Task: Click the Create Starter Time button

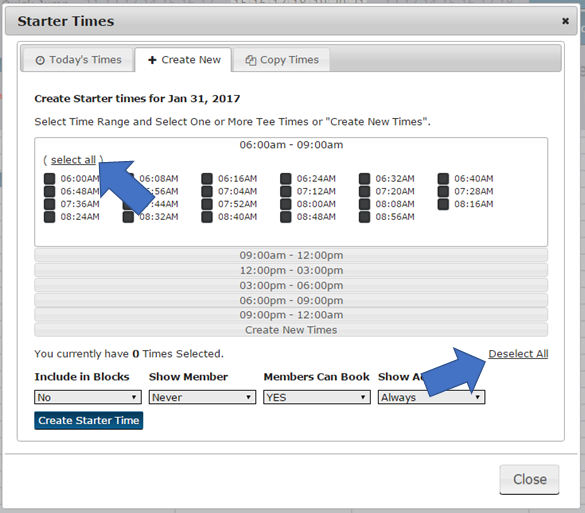Action: (x=88, y=420)
